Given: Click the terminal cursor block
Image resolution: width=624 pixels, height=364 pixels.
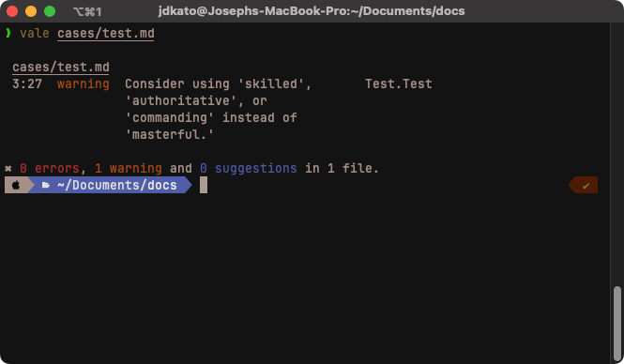Looking at the screenshot, I should pyautogui.click(x=204, y=185).
